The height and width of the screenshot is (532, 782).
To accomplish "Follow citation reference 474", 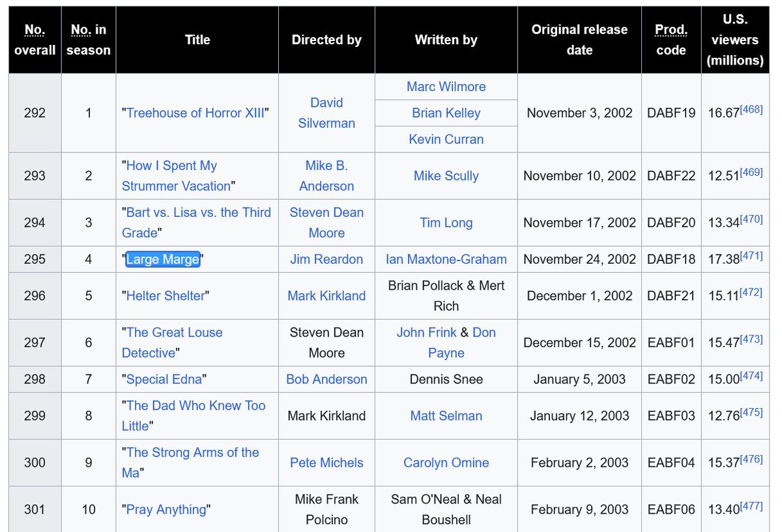I will coord(751,376).
